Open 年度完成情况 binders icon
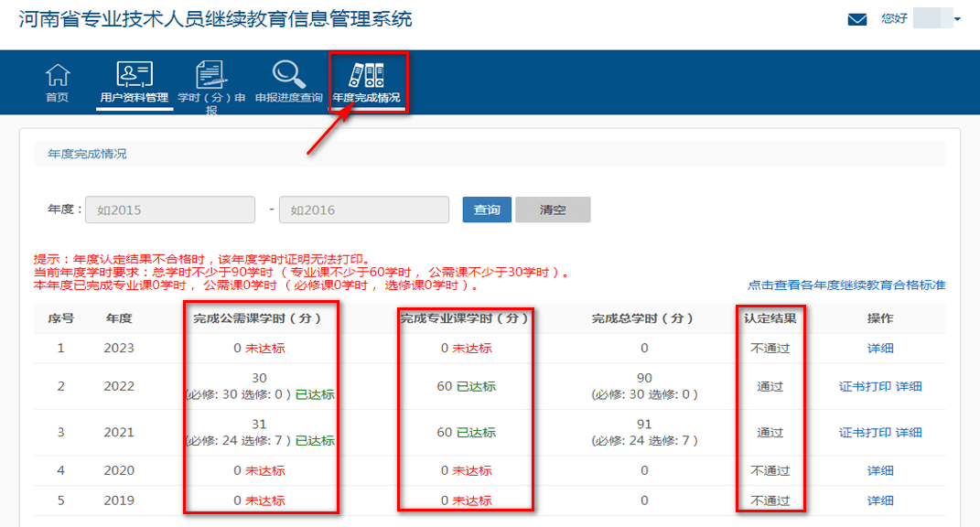Screen dimensions: 980x527 (366, 75)
